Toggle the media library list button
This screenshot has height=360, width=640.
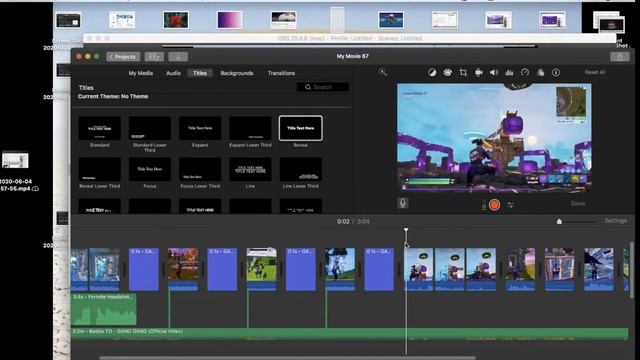tap(154, 57)
